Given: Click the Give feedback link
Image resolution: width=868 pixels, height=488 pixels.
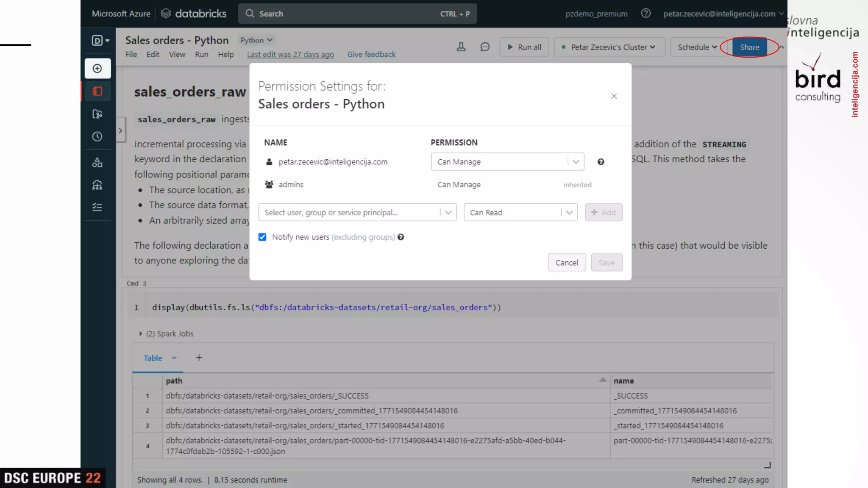Looking at the screenshot, I should 371,54.
